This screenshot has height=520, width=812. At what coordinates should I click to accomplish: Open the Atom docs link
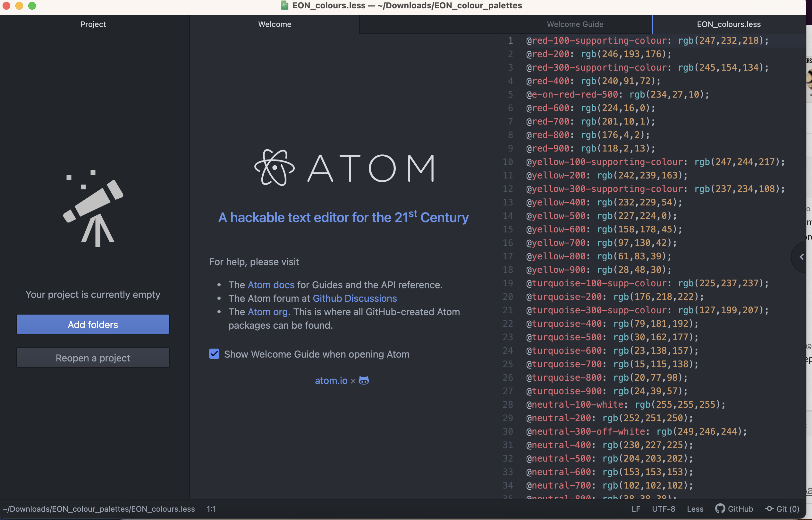click(x=271, y=285)
